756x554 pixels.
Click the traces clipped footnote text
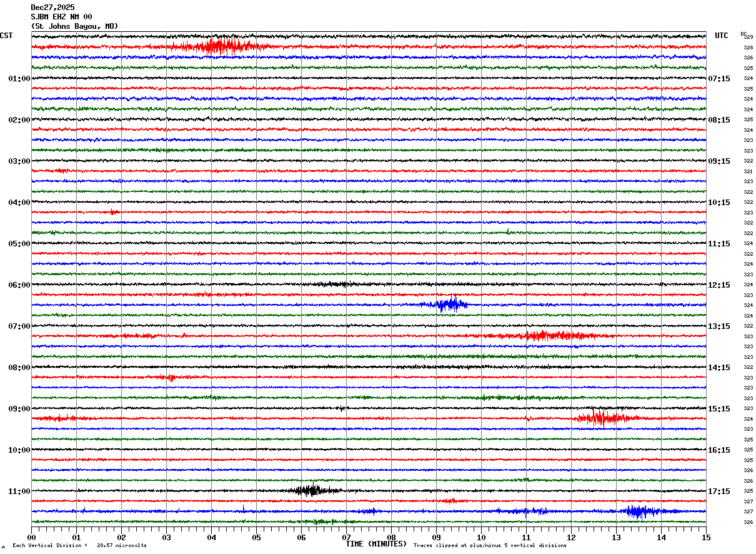(x=490, y=545)
